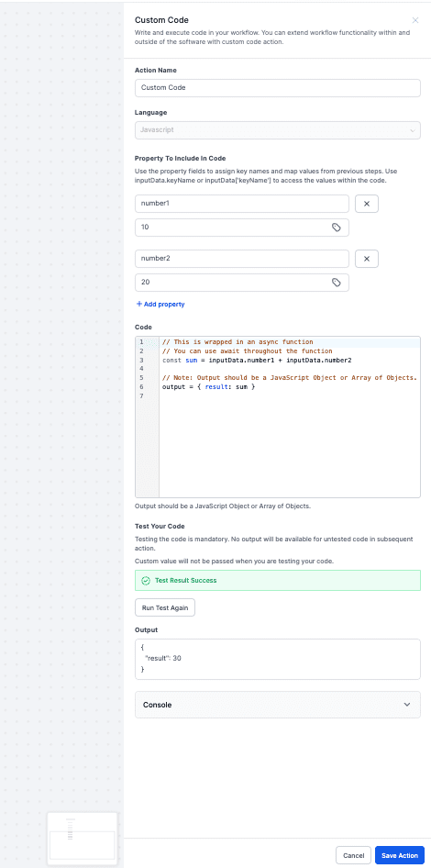
Task: Open tag picker for value 20
Action: click(x=336, y=283)
